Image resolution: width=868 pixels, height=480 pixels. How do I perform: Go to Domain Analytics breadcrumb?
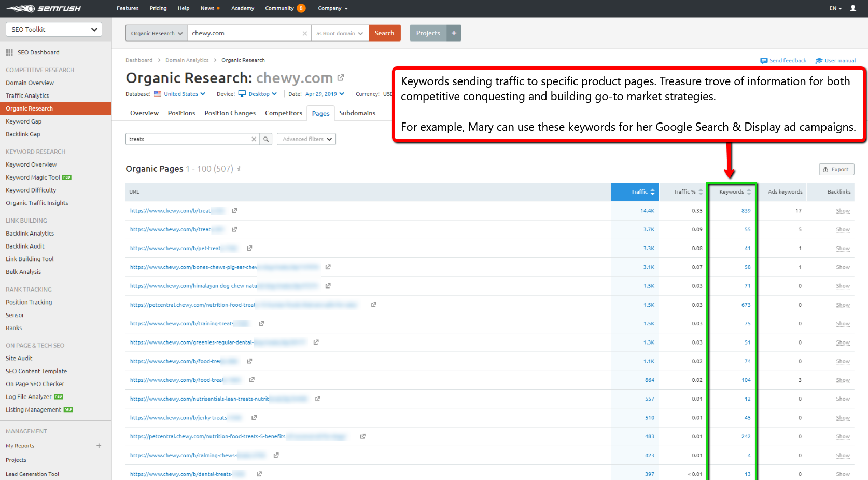coord(187,60)
